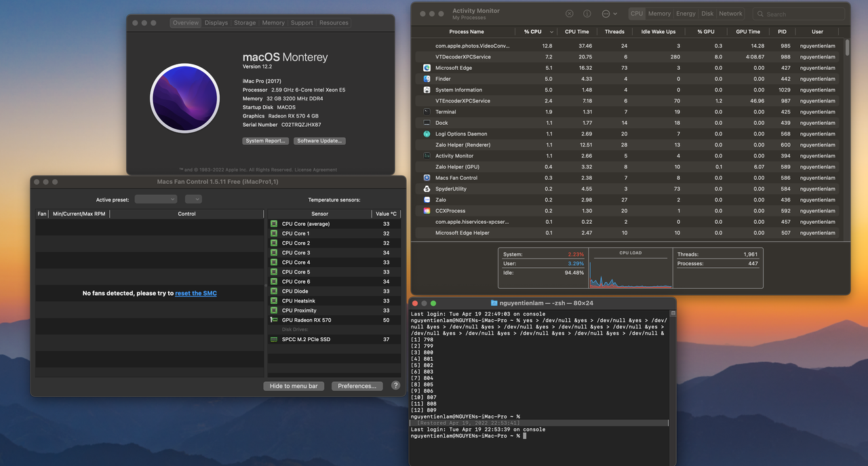Click Hide to menu bar button

pyautogui.click(x=294, y=386)
